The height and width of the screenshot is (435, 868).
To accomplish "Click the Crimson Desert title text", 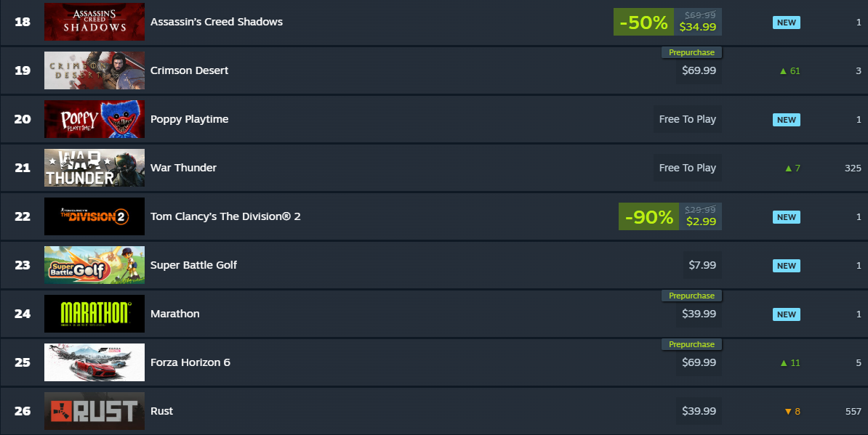I will tap(189, 70).
